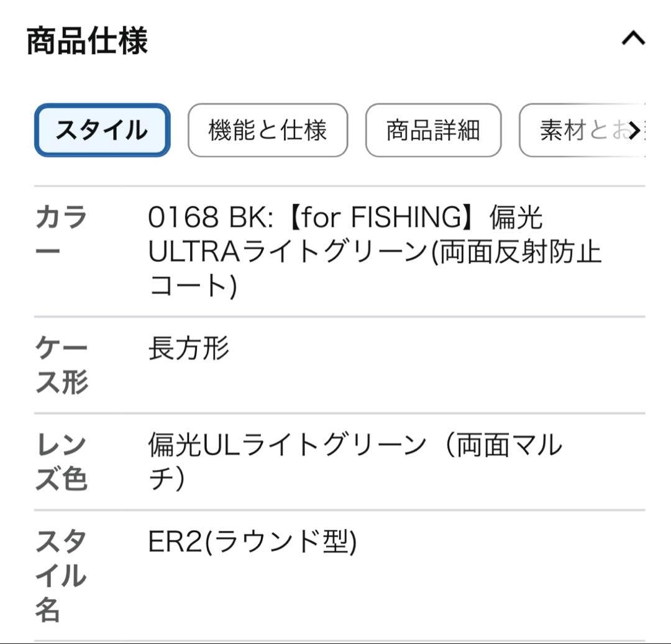Click the レンズ色 row label
The image size is (671, 644).
tap(61, 462)
